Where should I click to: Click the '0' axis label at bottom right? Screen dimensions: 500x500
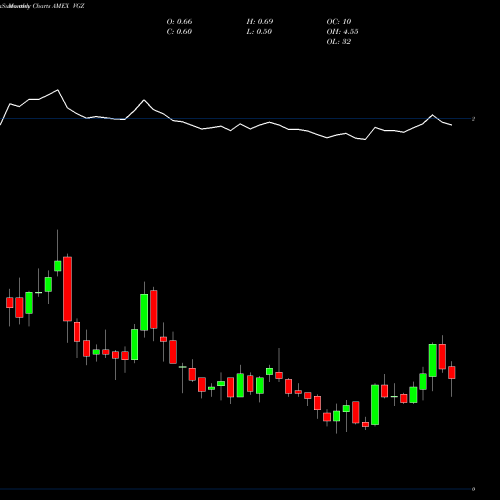pyautogui.click(x=473, y=489)
